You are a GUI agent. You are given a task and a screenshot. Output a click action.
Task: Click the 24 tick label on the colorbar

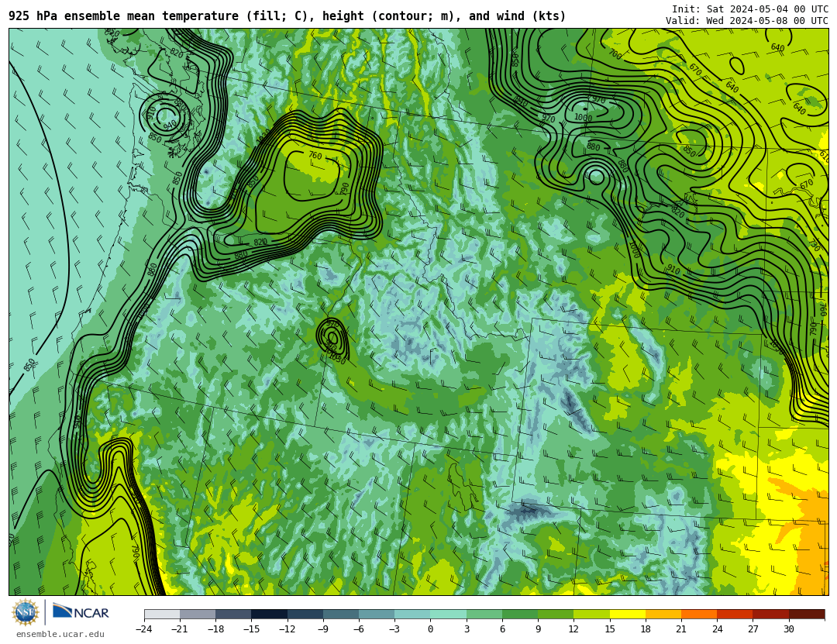pos(717,629)
